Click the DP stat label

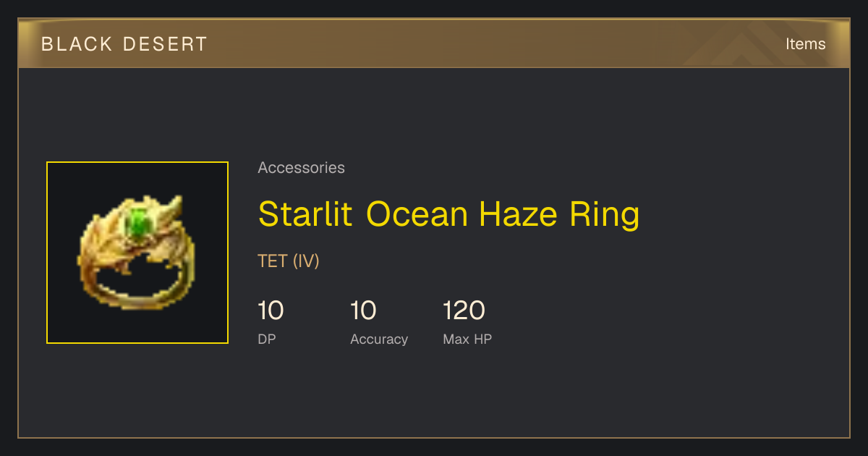(267, 339)
